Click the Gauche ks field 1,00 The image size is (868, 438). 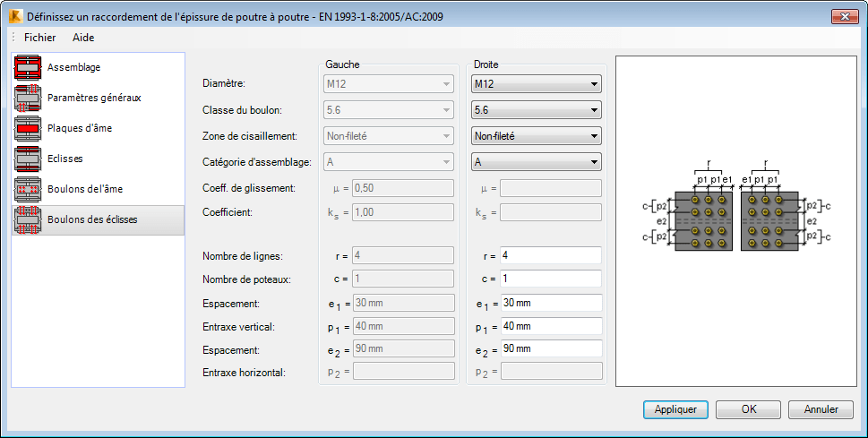pyautogui.click(x=403, y=212)
